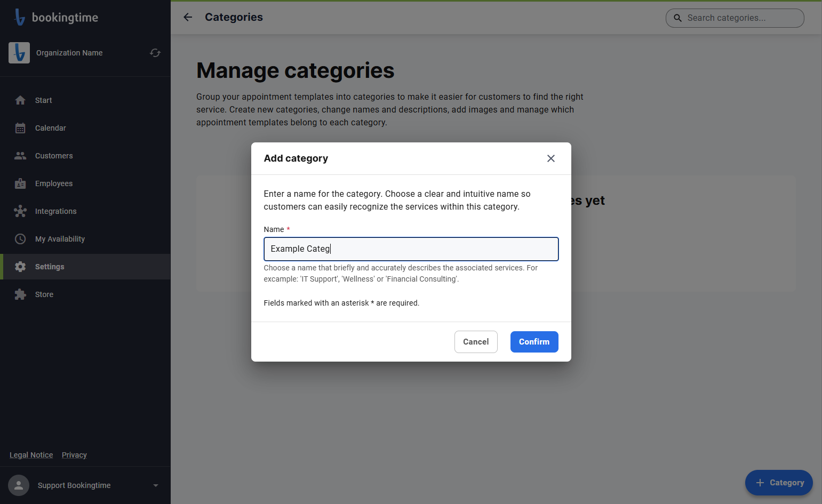Focus the category Name input field
This screenshot has width=822, height=504.
coord(411,249)
